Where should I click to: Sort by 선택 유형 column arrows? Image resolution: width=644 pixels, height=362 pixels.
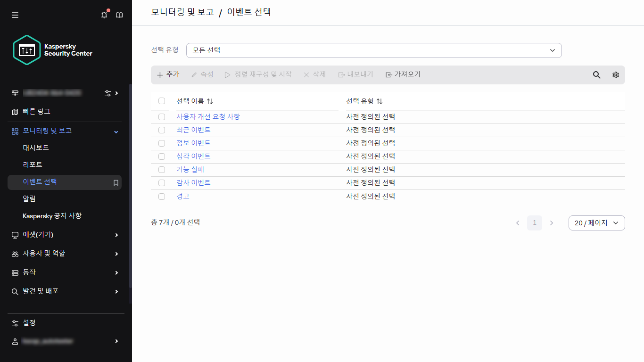tap(380, 101)
